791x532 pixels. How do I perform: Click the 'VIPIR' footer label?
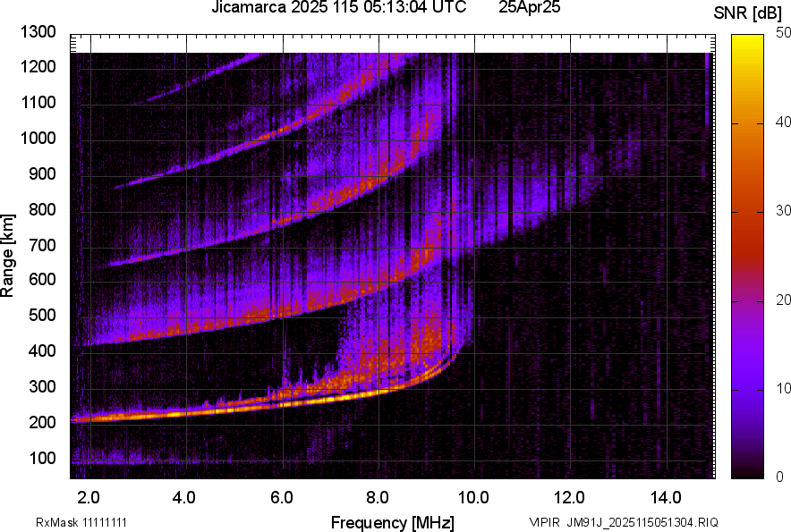545,522
